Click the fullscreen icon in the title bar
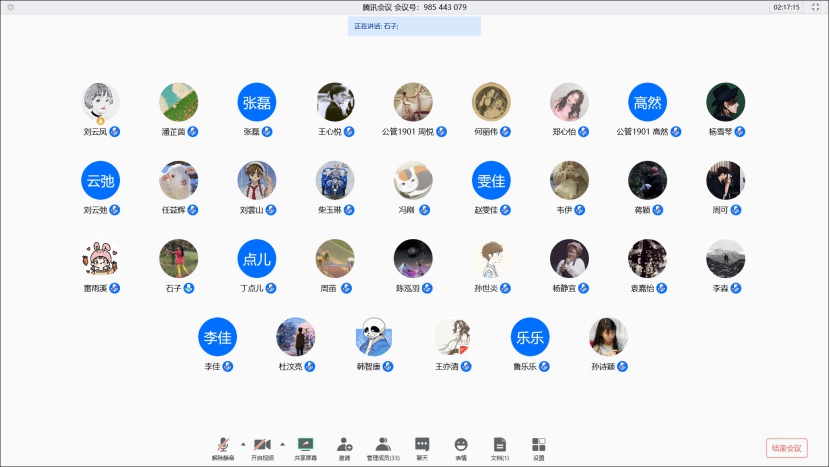The image size is (830, 467). point(815,7)
